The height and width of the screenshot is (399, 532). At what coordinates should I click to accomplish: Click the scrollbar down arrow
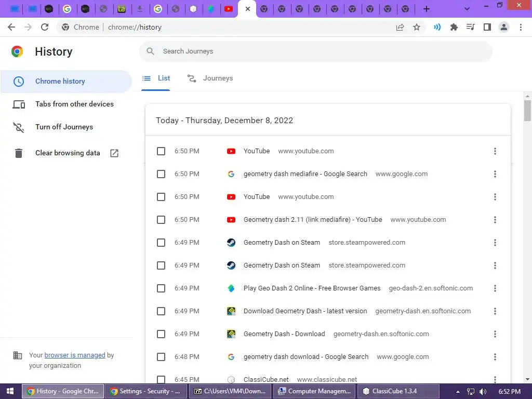click(527, 379)
